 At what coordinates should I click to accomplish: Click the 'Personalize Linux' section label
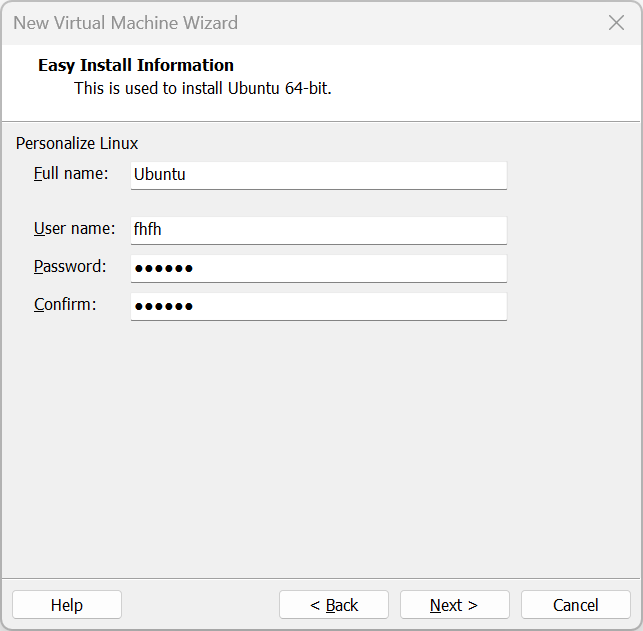point(77,143)
